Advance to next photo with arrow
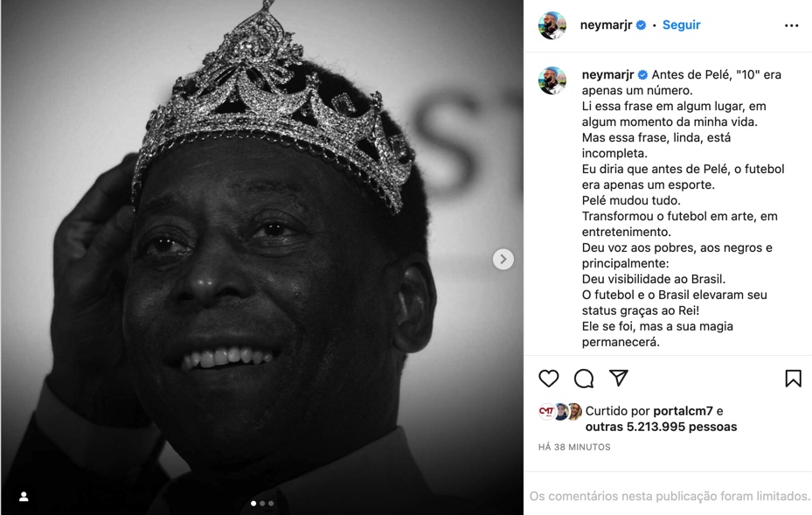812x515 pixels. (x=503, y=259)
